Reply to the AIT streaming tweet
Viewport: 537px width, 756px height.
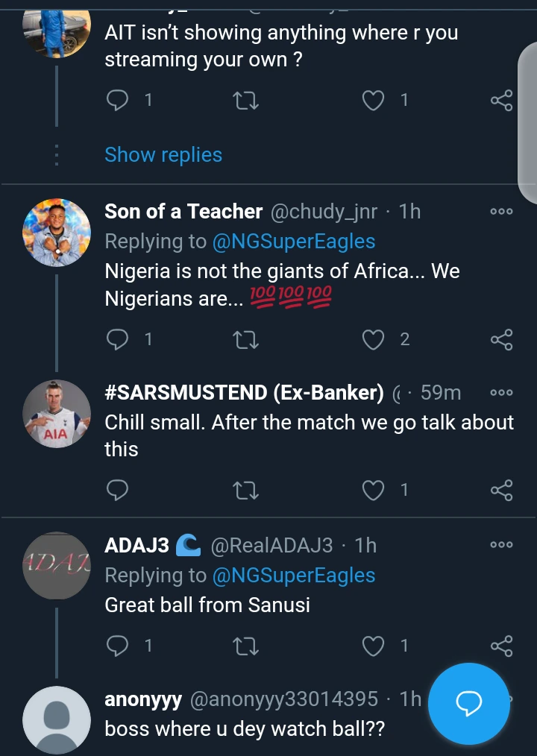(x=118, y=100)
